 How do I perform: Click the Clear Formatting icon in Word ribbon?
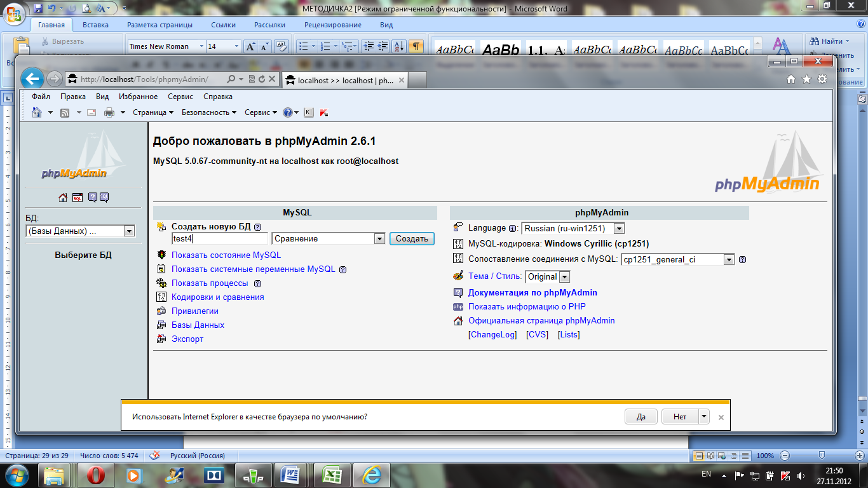point(281,46)
